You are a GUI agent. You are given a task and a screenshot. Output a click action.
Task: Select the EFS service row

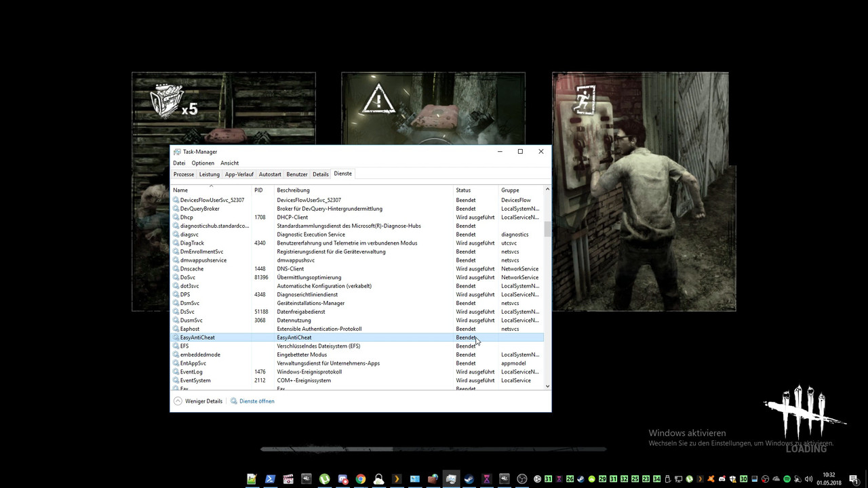(357, 346)
